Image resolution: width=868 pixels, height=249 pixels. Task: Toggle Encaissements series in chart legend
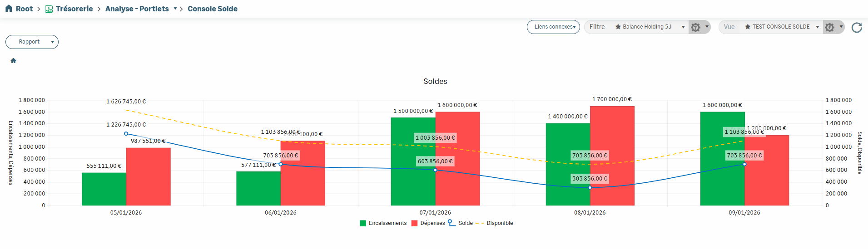click(383, 223)
